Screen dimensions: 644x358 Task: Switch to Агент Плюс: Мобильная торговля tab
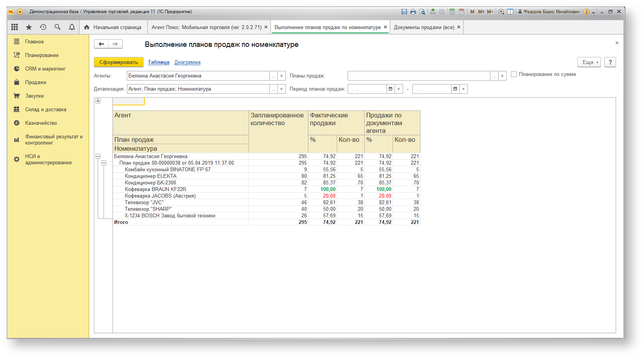tap(206, 27)
